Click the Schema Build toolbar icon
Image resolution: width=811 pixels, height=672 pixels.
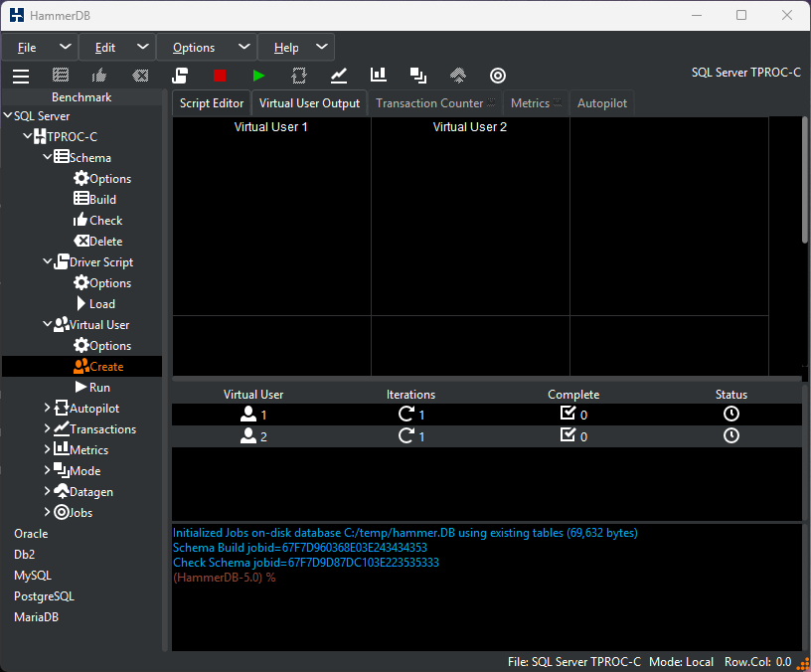(61, 76)
